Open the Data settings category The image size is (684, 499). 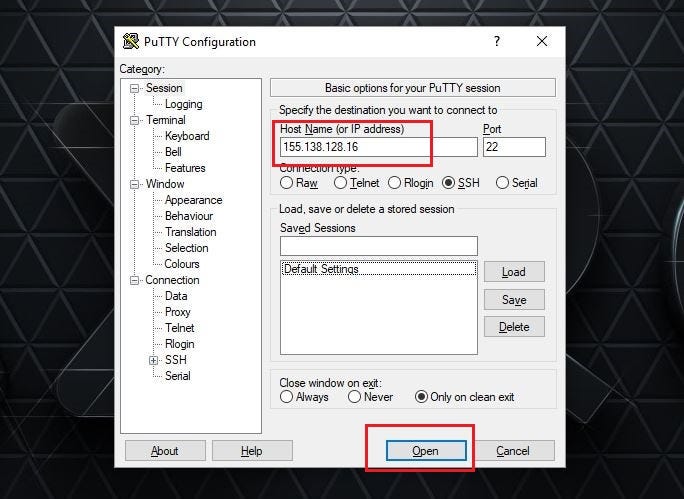176,296
